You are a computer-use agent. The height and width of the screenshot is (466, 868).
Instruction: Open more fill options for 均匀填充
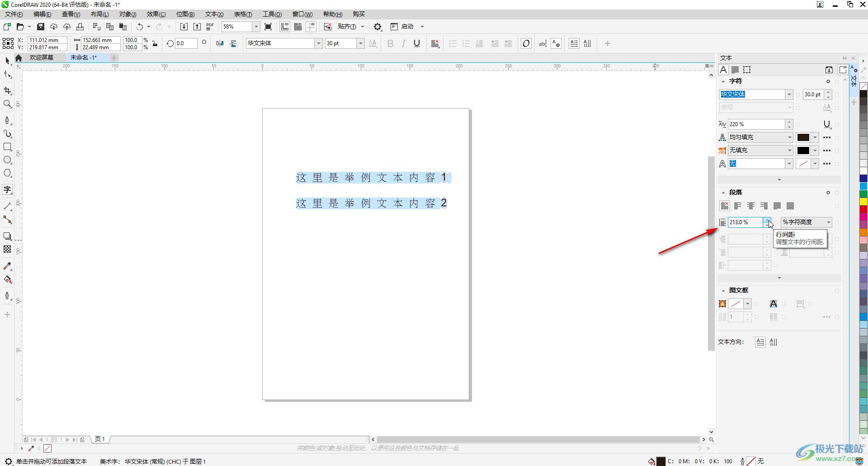click(x=827, y=137)
